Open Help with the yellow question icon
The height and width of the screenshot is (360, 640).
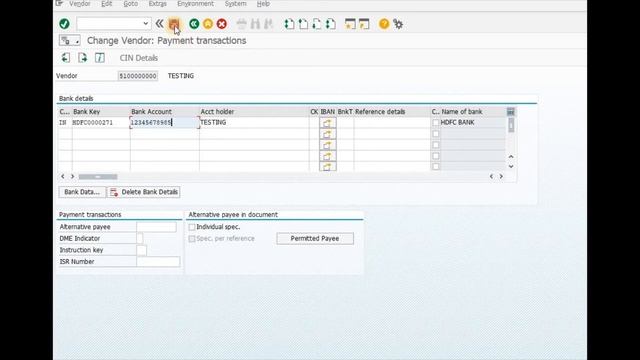point(384,24)
